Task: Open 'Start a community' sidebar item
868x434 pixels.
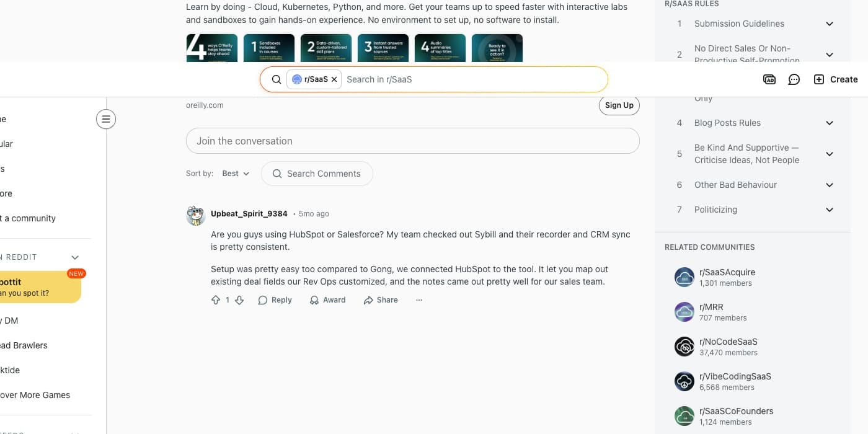Action: point(28,218)
